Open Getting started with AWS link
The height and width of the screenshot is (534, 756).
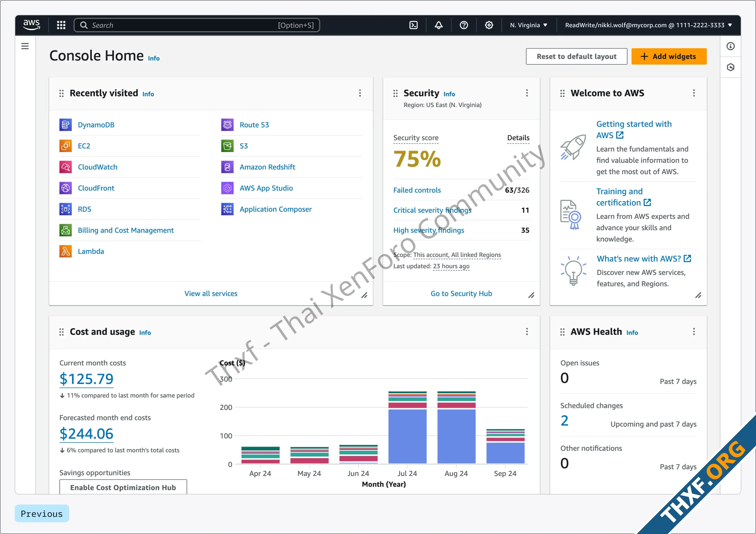click(x=634, y=129)
